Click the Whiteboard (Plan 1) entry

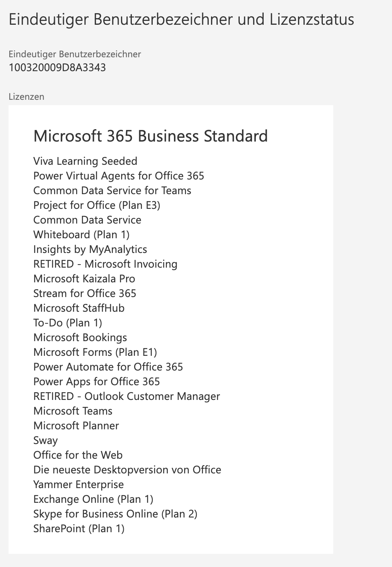[82, 235]
